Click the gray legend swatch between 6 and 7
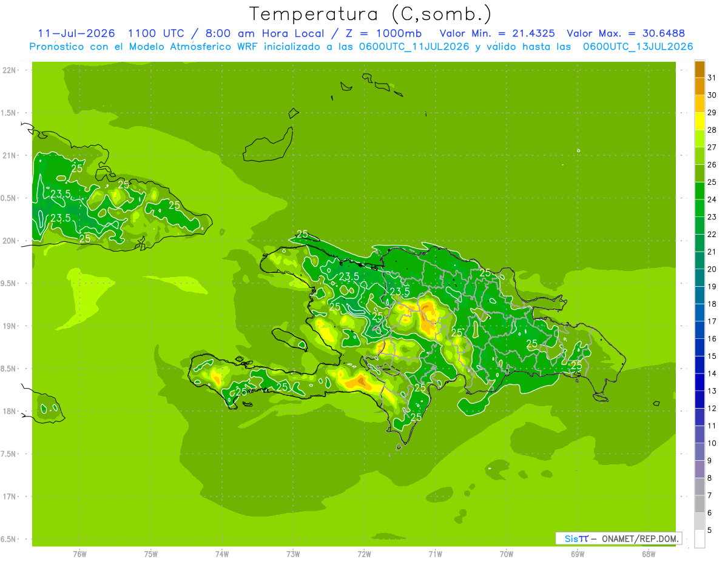 [699, 504]
